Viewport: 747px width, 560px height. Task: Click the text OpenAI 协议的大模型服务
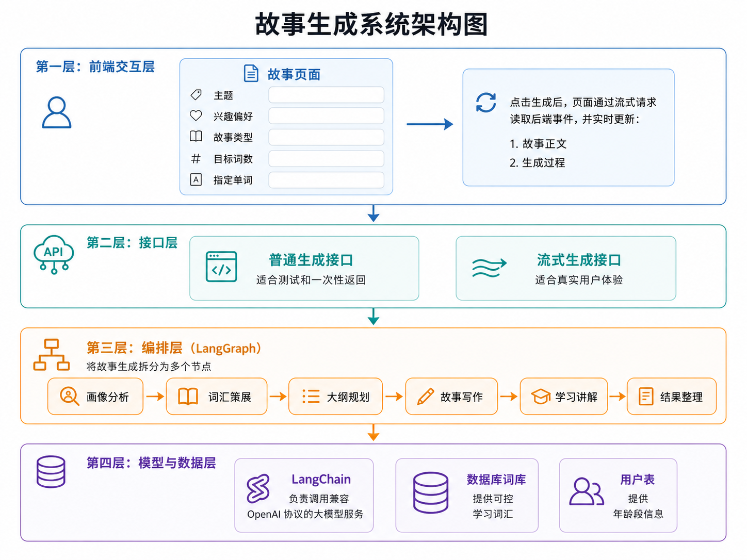coord(305,514)
